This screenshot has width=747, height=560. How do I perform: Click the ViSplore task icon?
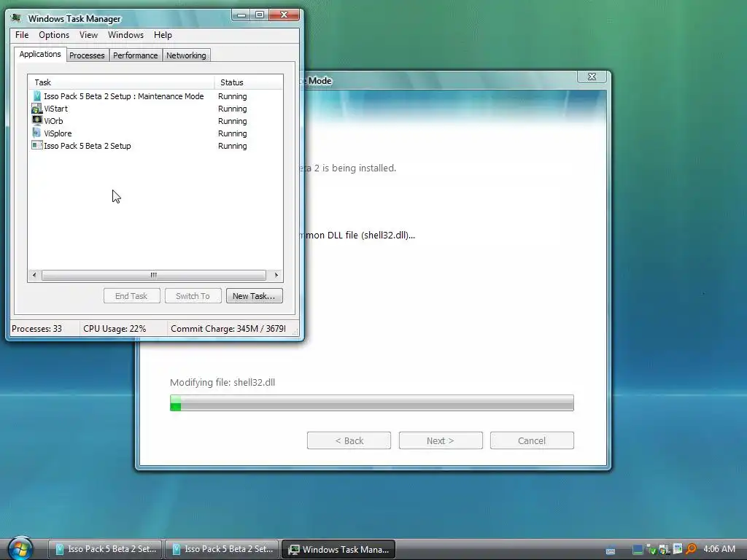tap(36, 133)
